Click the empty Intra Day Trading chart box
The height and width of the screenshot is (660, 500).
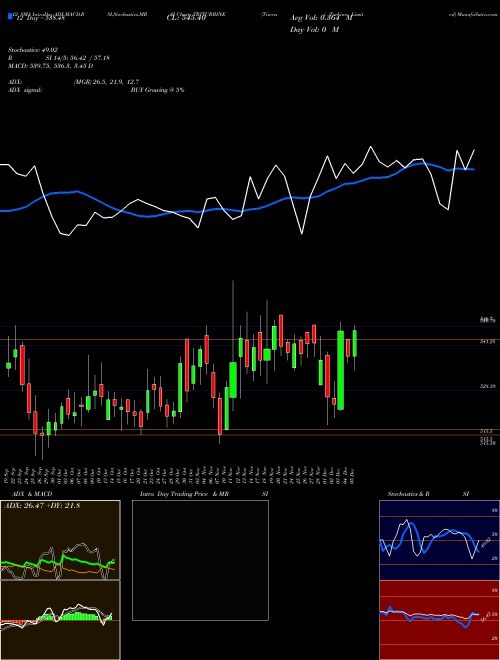pos(200,560)
